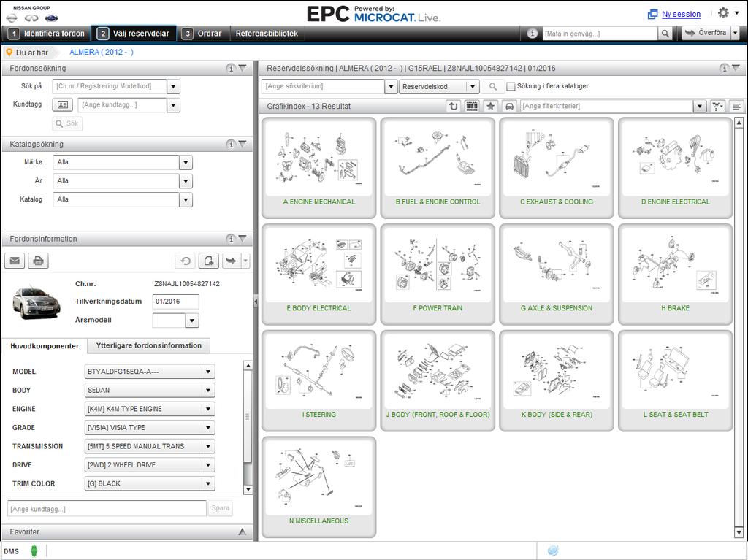Click the info icon beside shortcut field
The height and width of the screenshot is (560, 748).
tap(532, 34)
